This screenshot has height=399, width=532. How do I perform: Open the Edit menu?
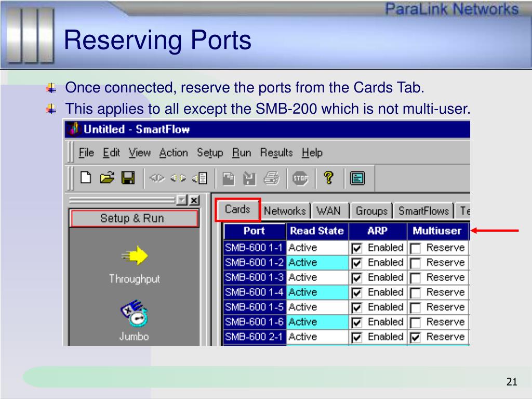[111, 153]
